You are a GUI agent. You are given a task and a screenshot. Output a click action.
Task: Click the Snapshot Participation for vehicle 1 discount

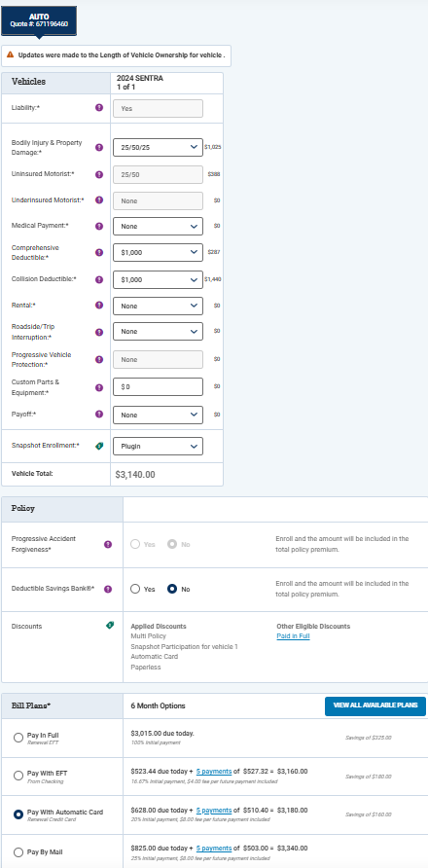(185, 646)
